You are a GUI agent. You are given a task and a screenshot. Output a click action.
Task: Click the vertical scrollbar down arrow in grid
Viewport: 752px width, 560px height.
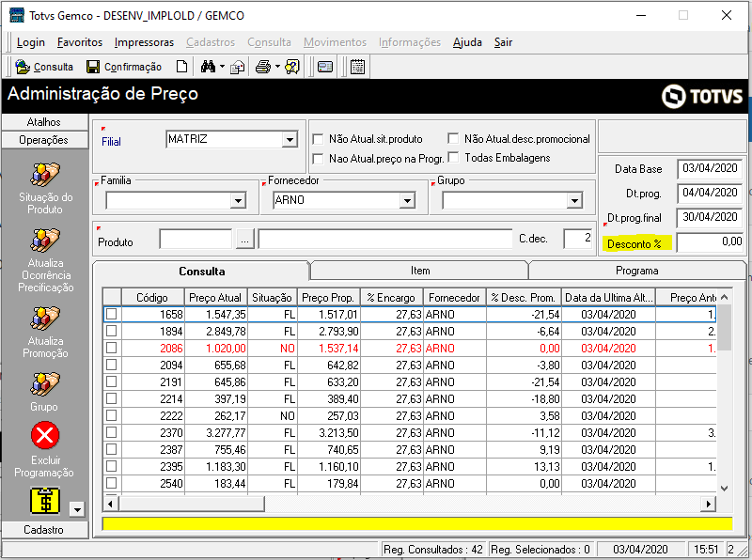tap(724, 489)
